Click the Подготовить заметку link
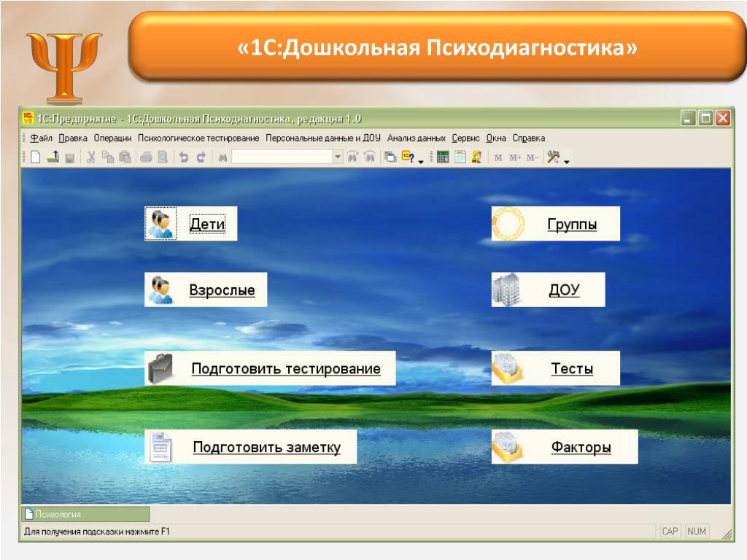This screenshot has width=747, height=560. click(x=267, y=447)
